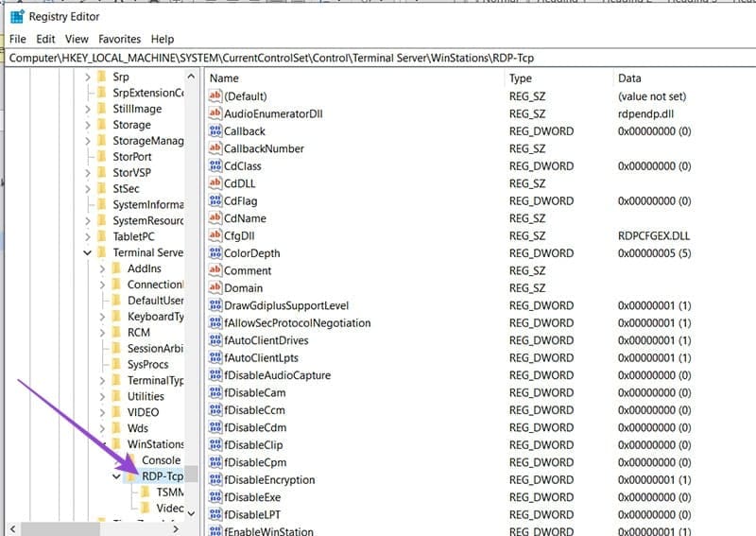This screenshot has width=756, height=536.
Task: Click tree pane horizontal scroll right arrow
Action: tap(176, 529)
